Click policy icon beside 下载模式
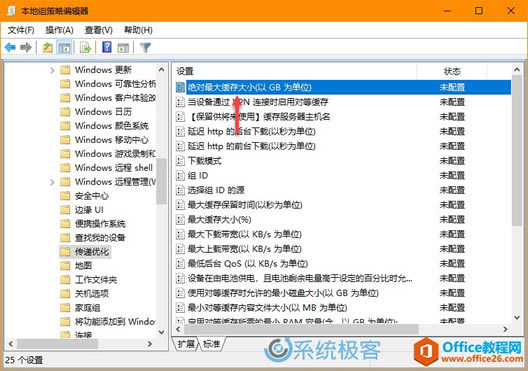 [180, 161]
